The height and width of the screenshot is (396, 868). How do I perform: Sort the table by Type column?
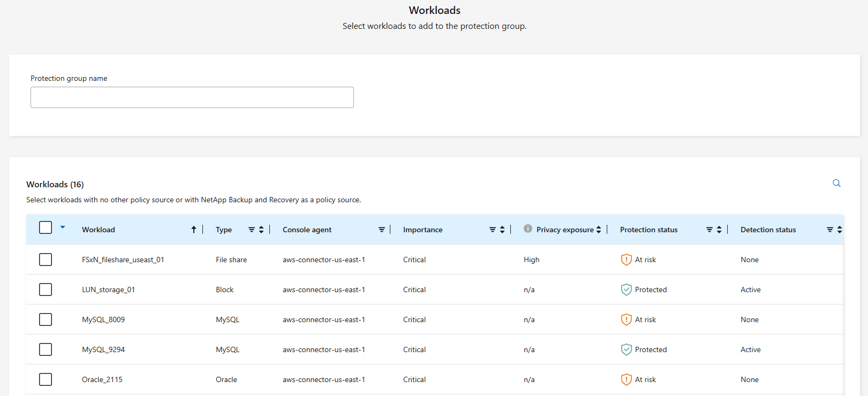[x=261, y=230]
